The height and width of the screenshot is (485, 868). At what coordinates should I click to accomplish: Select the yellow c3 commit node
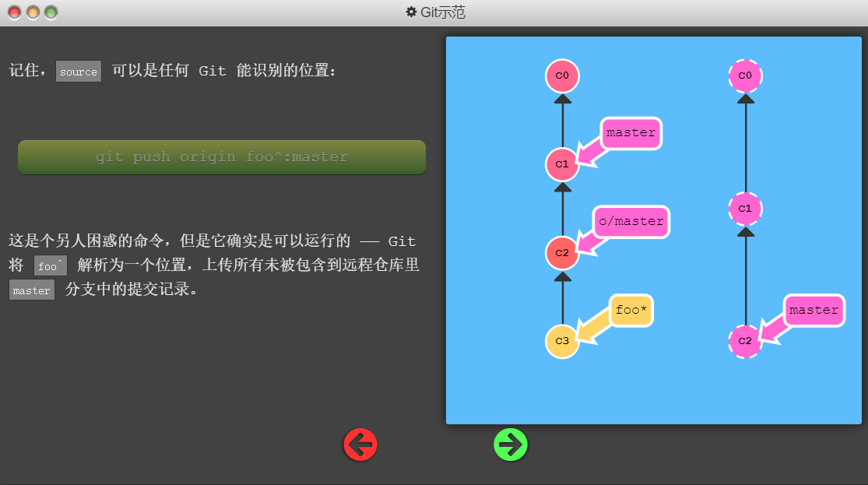(562, 341)
